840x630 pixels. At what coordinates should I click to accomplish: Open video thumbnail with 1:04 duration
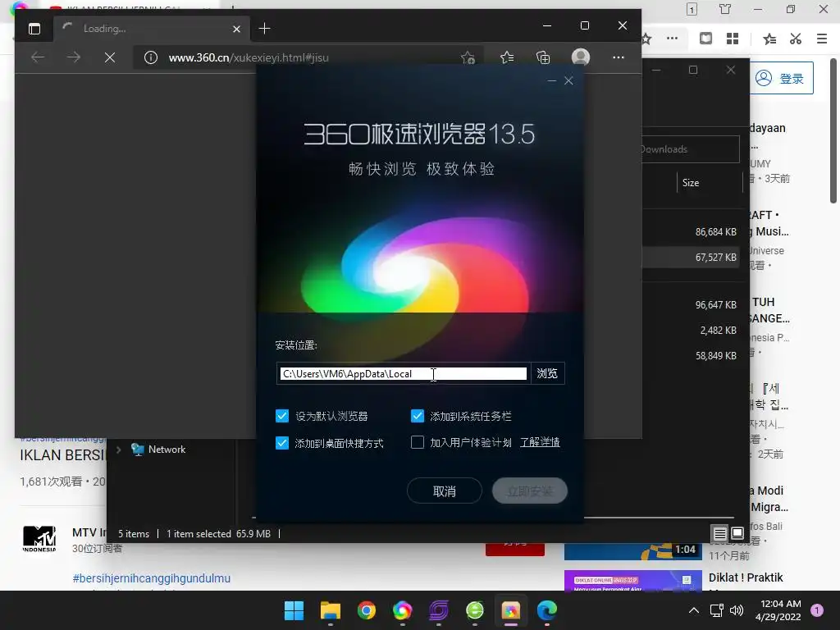tap(632, 550)
